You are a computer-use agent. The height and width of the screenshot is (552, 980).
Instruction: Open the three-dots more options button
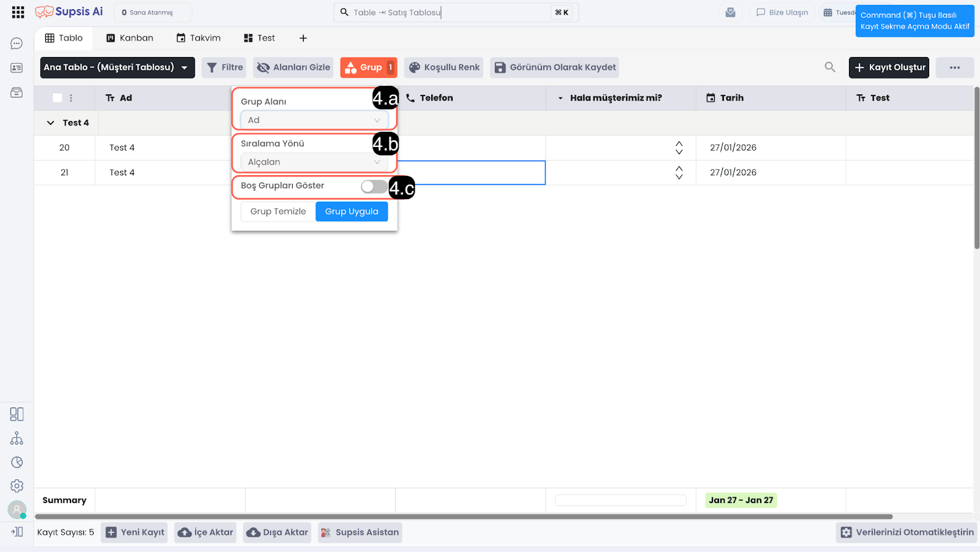954,67
